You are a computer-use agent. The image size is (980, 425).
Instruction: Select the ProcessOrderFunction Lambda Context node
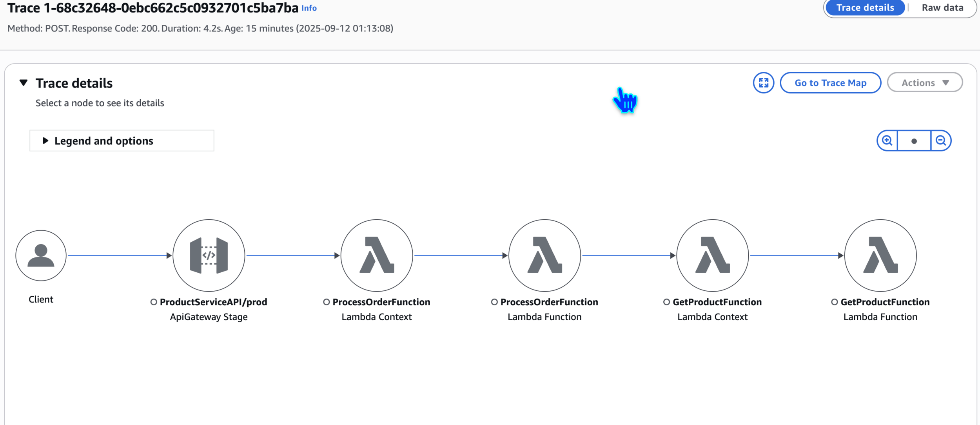376,255
